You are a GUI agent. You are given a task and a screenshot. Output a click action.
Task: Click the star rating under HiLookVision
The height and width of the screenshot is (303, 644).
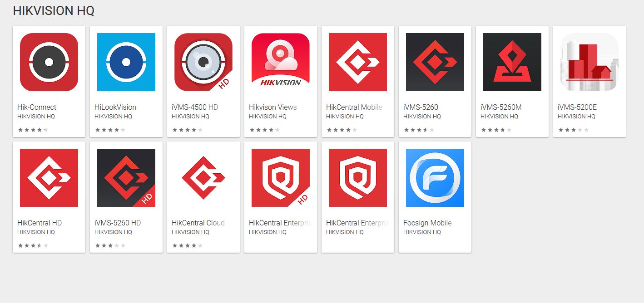tap(110, 130)
